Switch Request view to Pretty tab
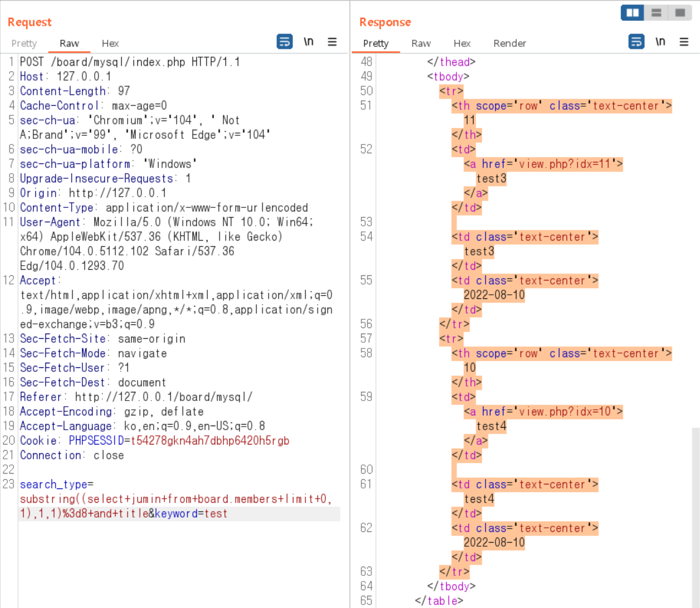Viewport: 700px width, 608px height. 24,43
